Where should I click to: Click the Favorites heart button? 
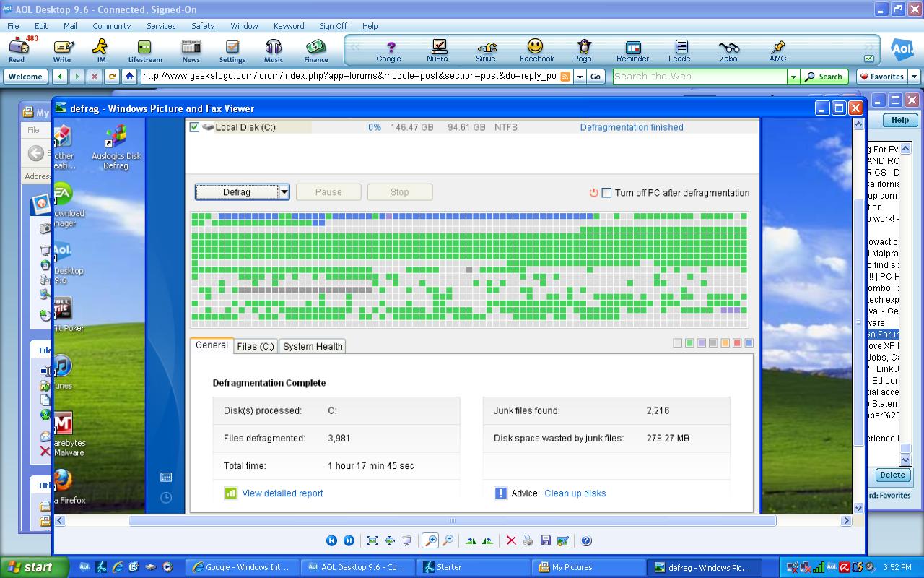(882, 76)
